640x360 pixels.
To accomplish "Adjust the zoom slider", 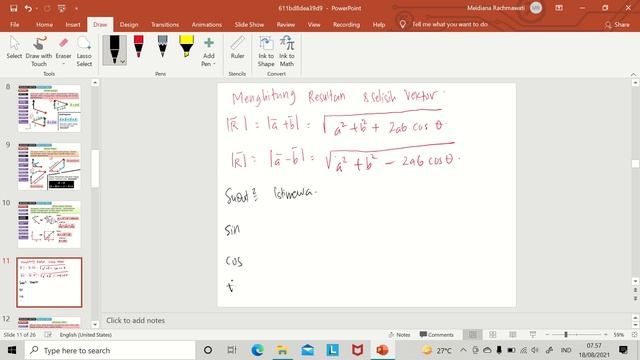I will 566,335.
